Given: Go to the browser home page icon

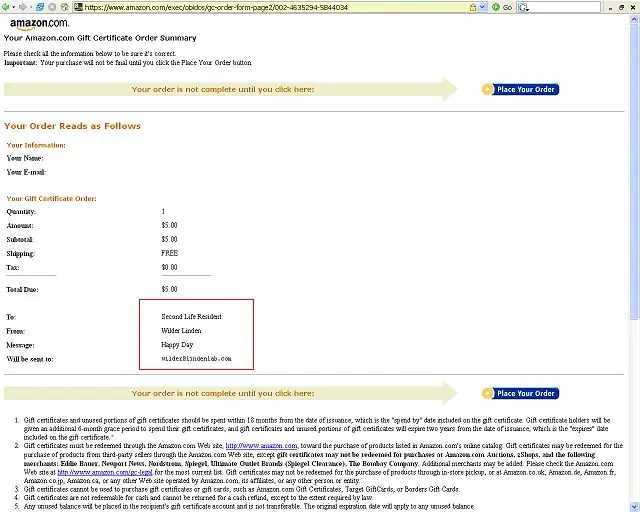Looking at the screenshot, I should [x=64, y=7].
